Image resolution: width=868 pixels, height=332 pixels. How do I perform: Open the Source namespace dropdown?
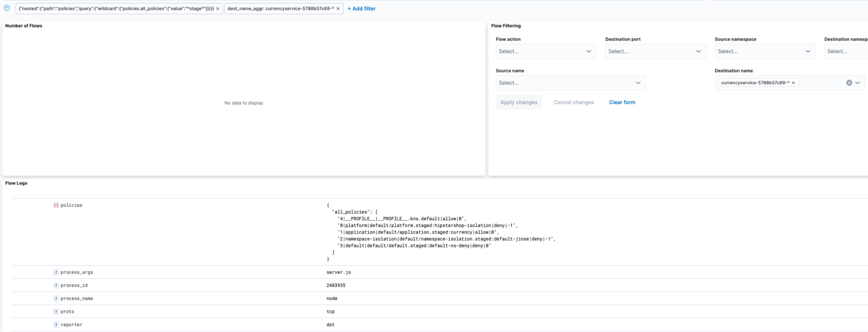coord(764,51)
